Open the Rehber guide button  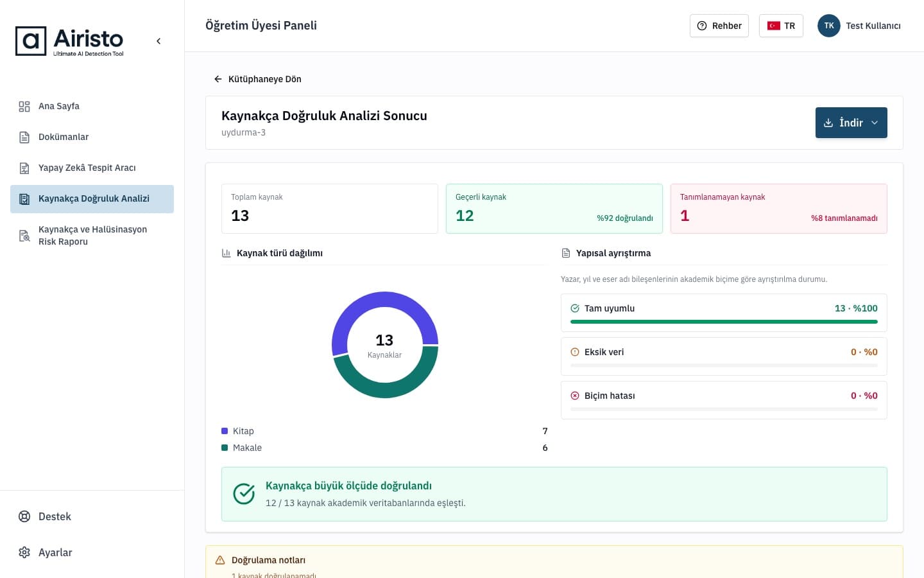(x=719, y=26)
